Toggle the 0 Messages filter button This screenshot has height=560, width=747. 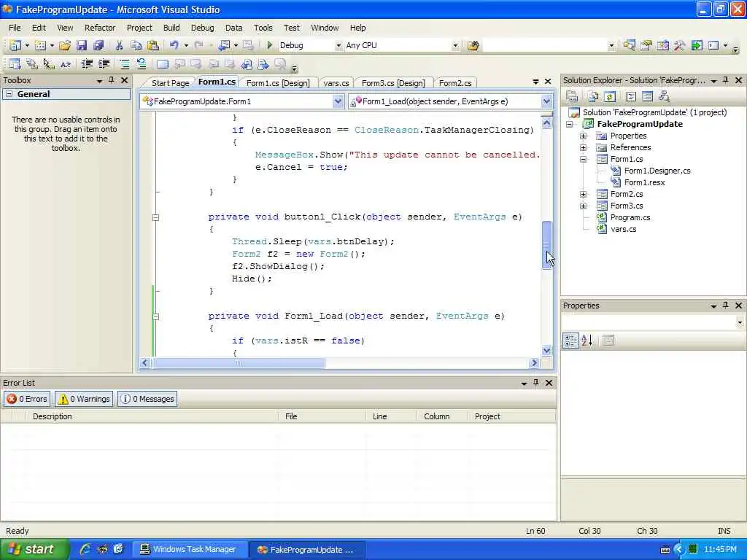[147, 399]
